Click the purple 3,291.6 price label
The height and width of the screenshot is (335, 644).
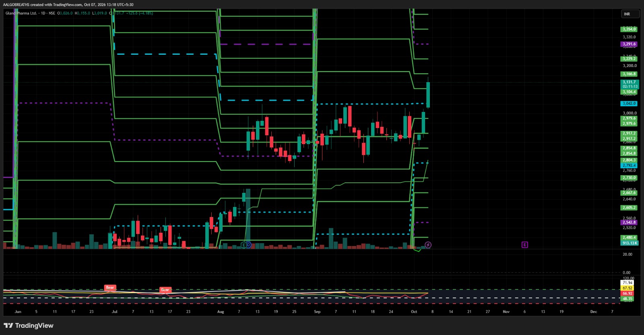click(629, 44)
